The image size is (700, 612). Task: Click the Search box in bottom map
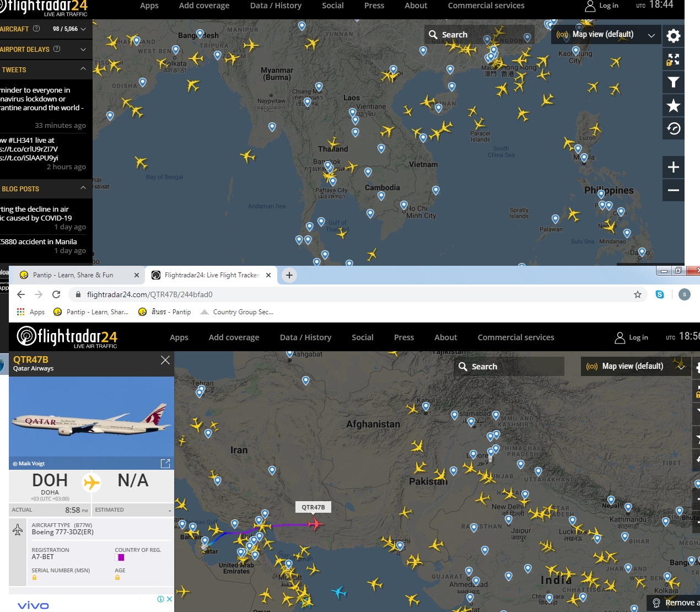tap(509, 367)
